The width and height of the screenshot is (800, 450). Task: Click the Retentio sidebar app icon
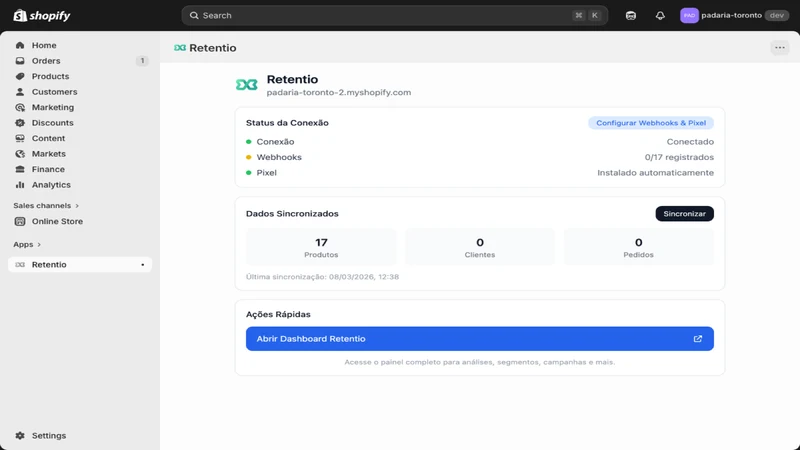pyautogui.click(x=20, y=264)
